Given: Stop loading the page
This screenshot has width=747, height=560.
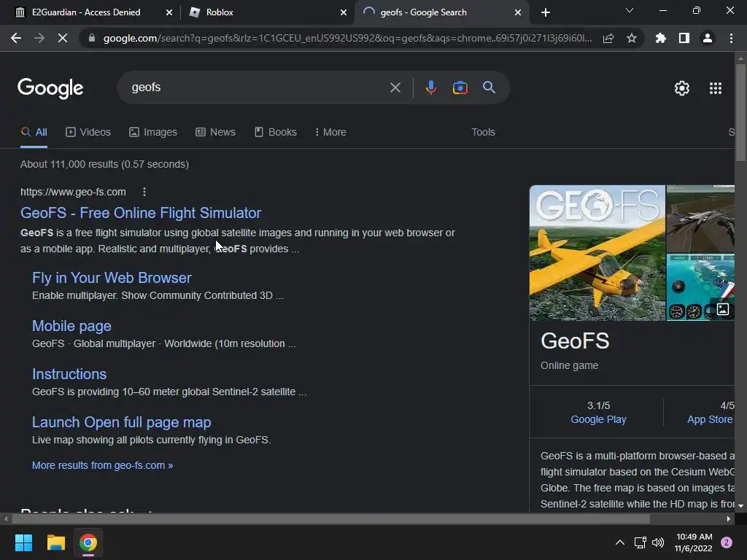Looking at the screenshot, I should coord(63,38).
